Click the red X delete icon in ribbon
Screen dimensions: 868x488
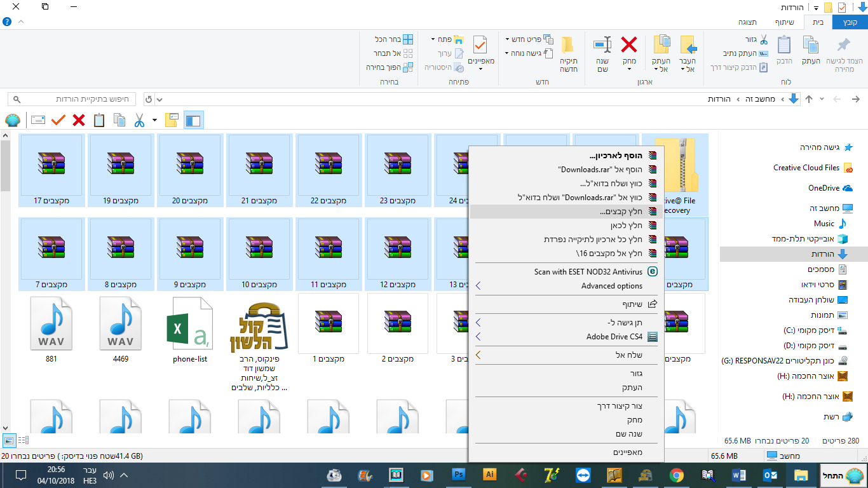[x=628, y=45]
